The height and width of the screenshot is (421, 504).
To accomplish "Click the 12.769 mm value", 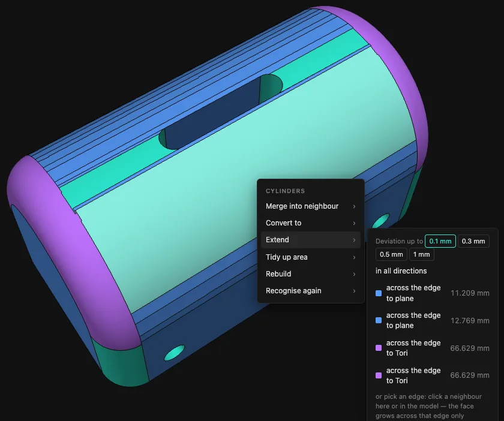I will pos(470,320).
